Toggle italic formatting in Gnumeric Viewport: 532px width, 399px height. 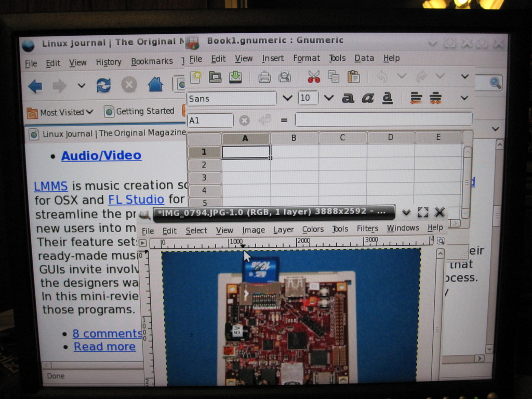tap(368, 98)
